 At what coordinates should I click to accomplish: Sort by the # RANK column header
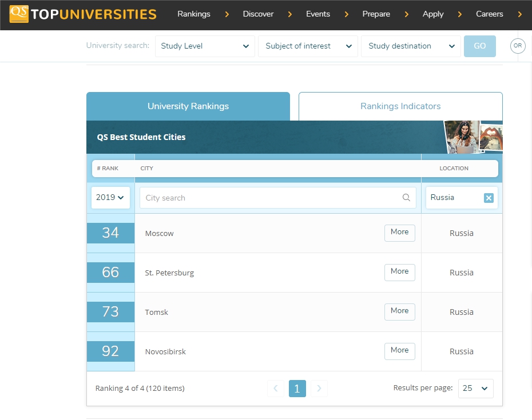[108, 168]
